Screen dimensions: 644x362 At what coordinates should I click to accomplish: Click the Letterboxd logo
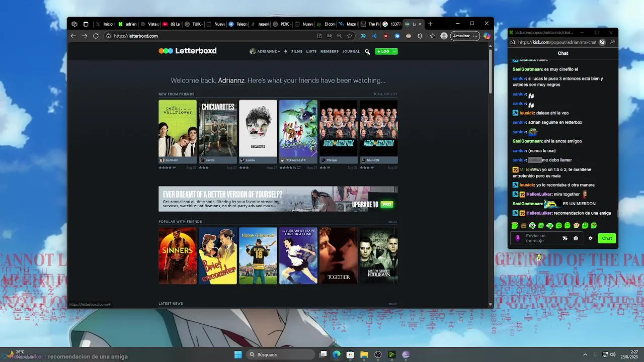tap(188, 51)
